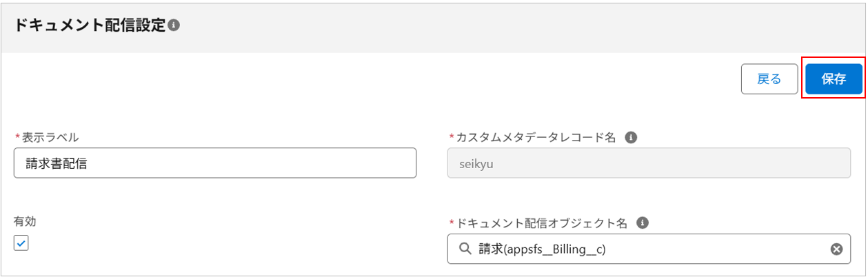Click the 有効 label text

(x=25, y=222)
